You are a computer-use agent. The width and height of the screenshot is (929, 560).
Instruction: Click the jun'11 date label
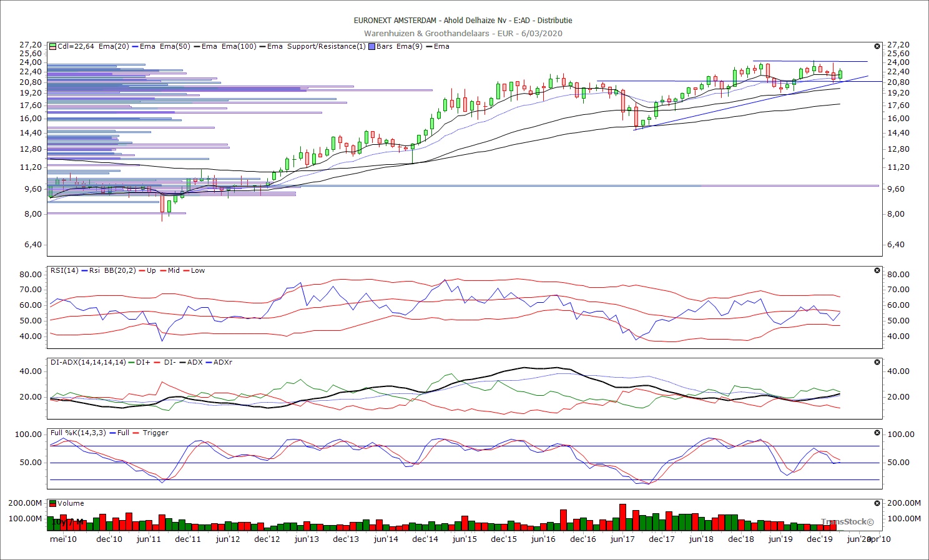149,539
